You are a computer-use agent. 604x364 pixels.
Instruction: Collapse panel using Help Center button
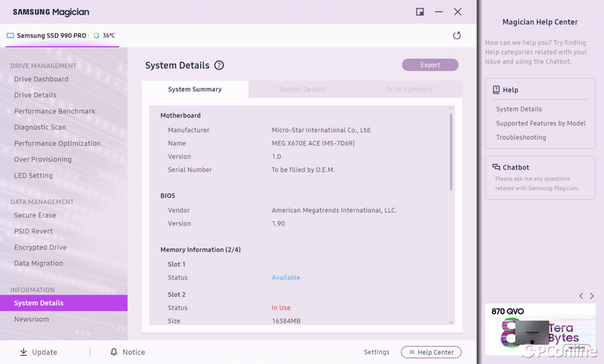430,352
